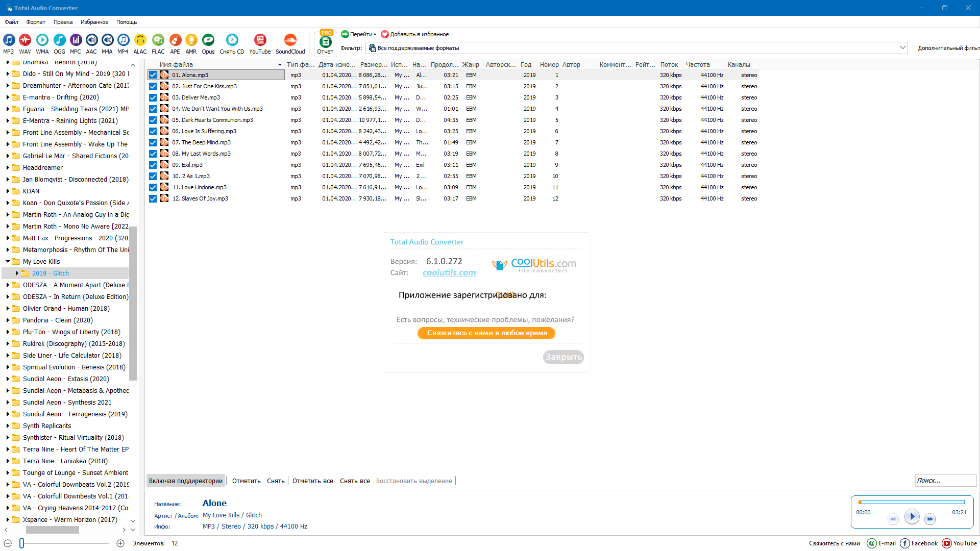Click the rip CD icon
Viewport: 980px width, 551px height.
click(x=232, y=40)
